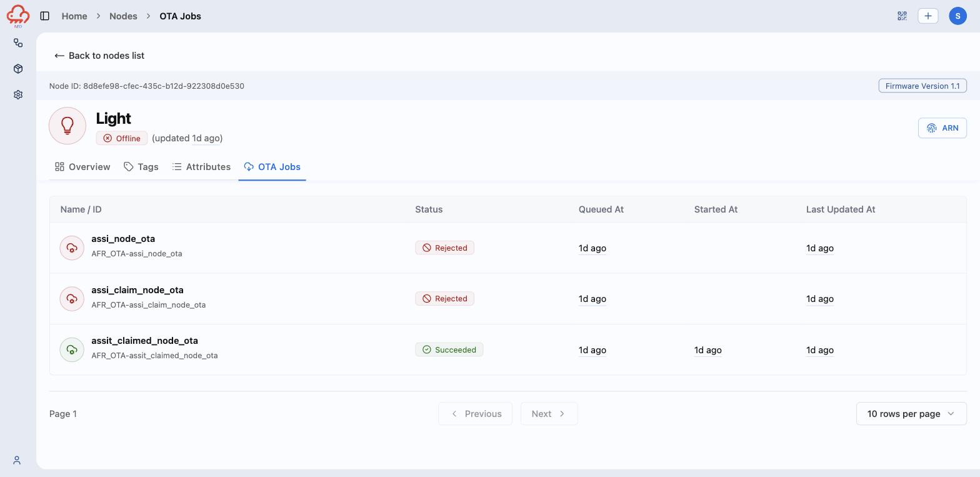Open user profile icon at sidebar bottom

click(x=17, y=460)
